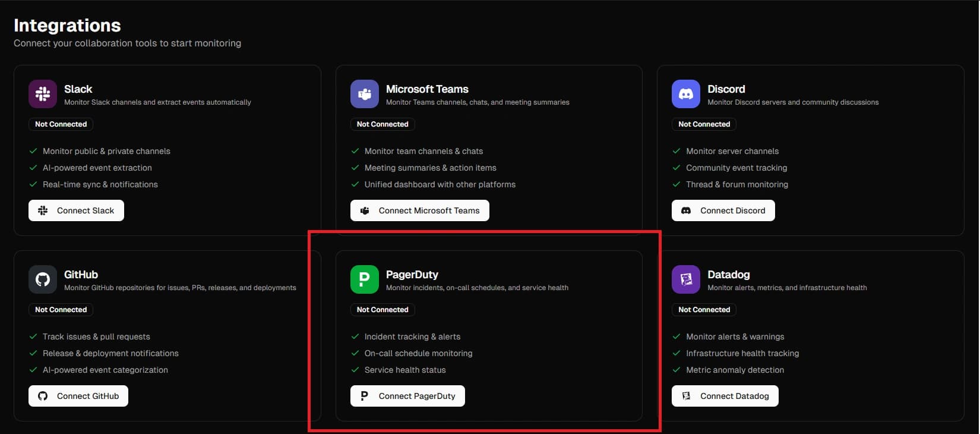Click 'Real-time sync & notifications' feature
Image resolution: width=980 pixels, height=434 pixels.
click(x=100, y=184)
